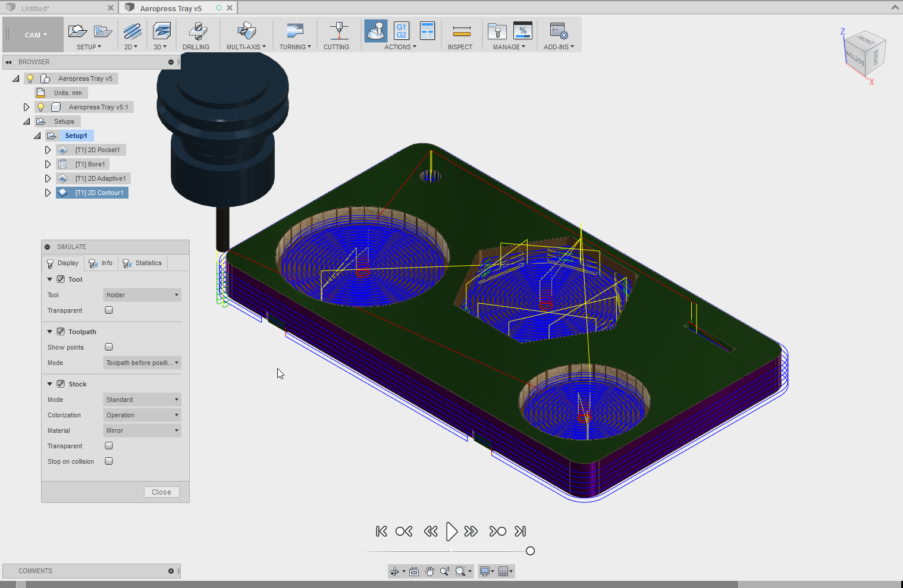This screenshot has height=588, width=903.
Task: Jump to simulation end
Action: (521, 532)
